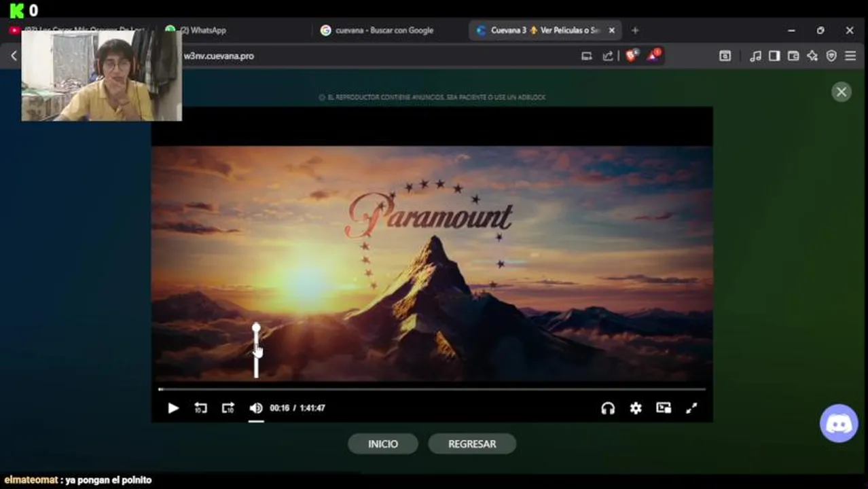The height and width of the screenshot is (489, 868).
Task: Open the Brave Wallet icon
Action: pyautogui.click(x=793, y=56)
